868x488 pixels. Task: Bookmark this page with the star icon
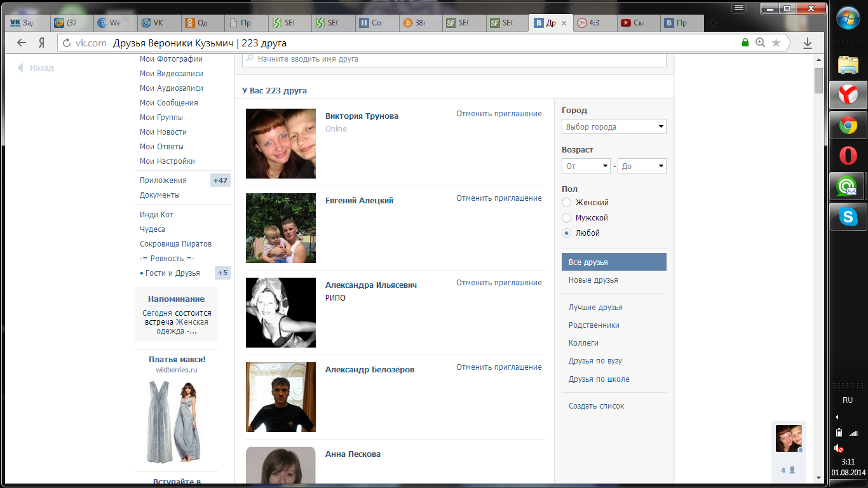[x=776, y=43]
